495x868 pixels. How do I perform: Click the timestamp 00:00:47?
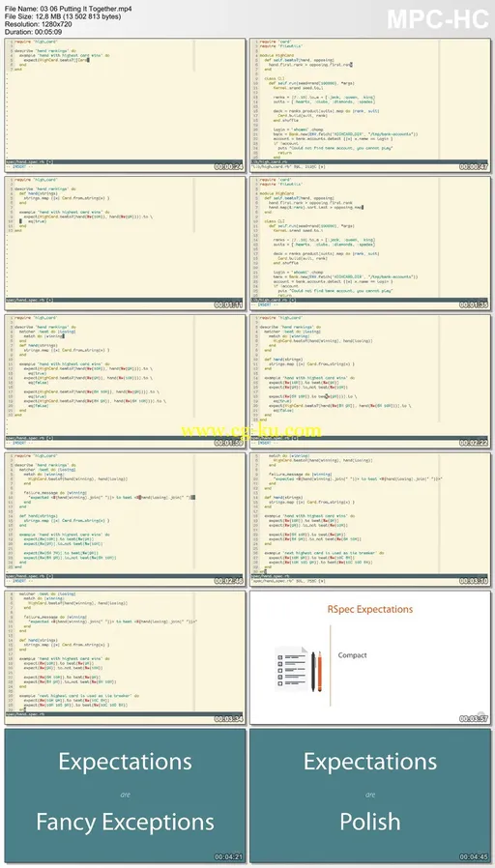(474, 166)
